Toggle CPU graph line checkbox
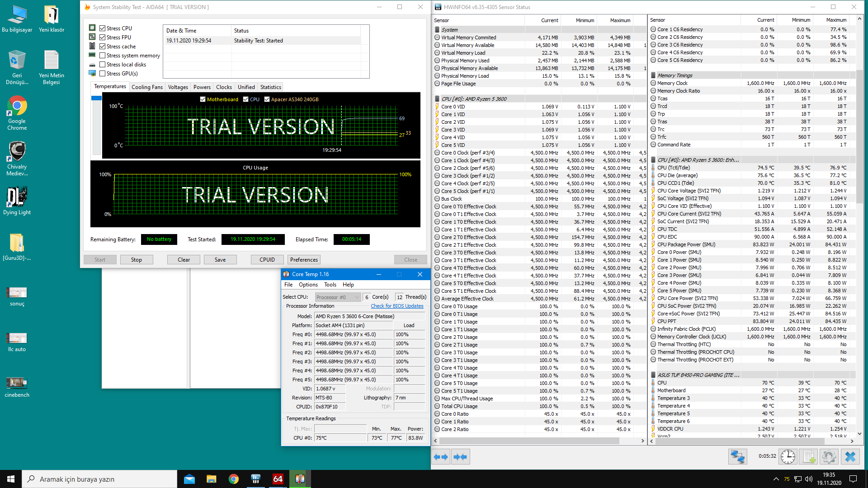Screen dimensions: 868x488 pyautogui.click(x=245, y=99)
